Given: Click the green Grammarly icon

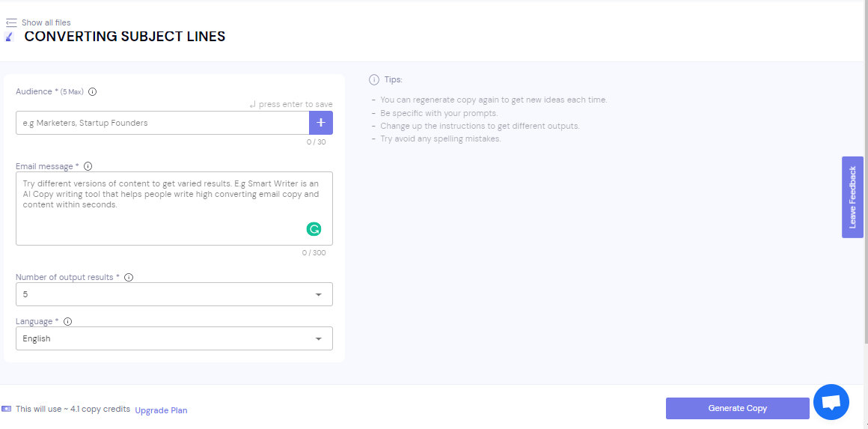Looking at the screenshot, I should (314, 229).
